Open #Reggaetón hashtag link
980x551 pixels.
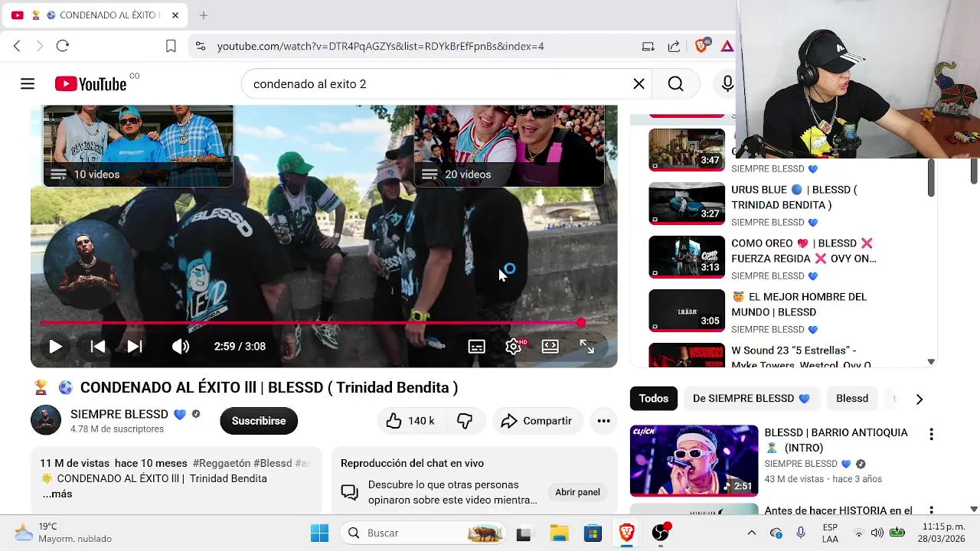(221, 463)
